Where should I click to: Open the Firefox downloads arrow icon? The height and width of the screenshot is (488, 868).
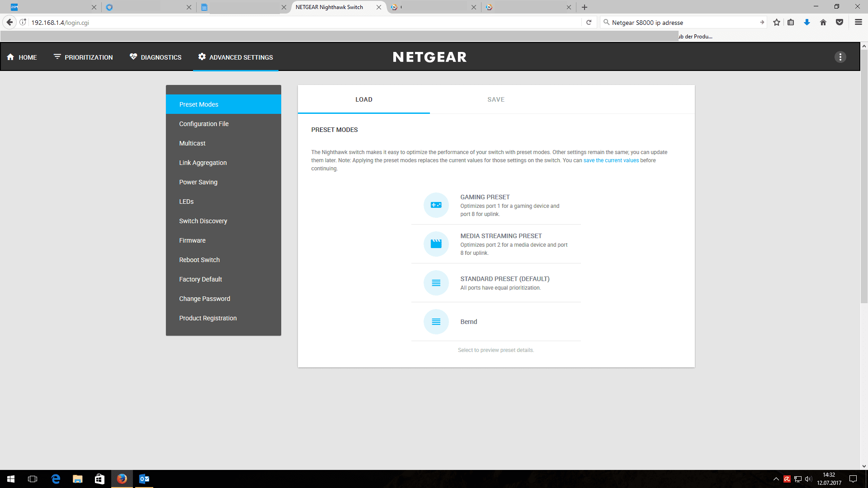[x=807, y=22]
